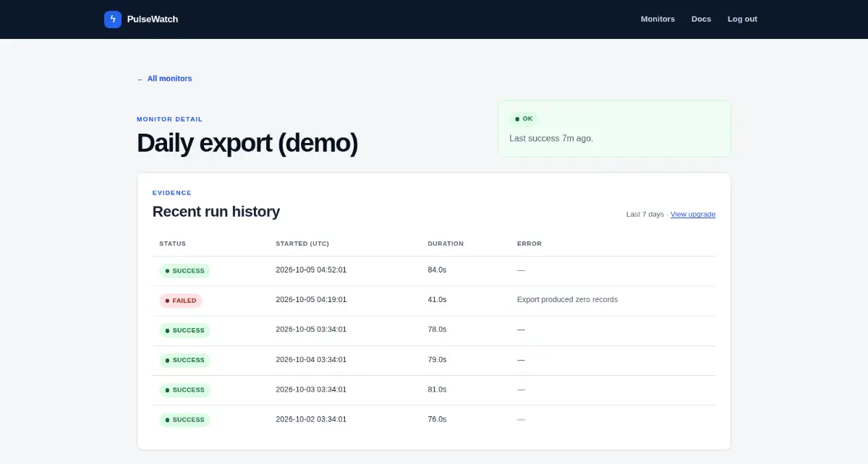Click the 76.0s duration value
The image size is (868, 464).
437,419
